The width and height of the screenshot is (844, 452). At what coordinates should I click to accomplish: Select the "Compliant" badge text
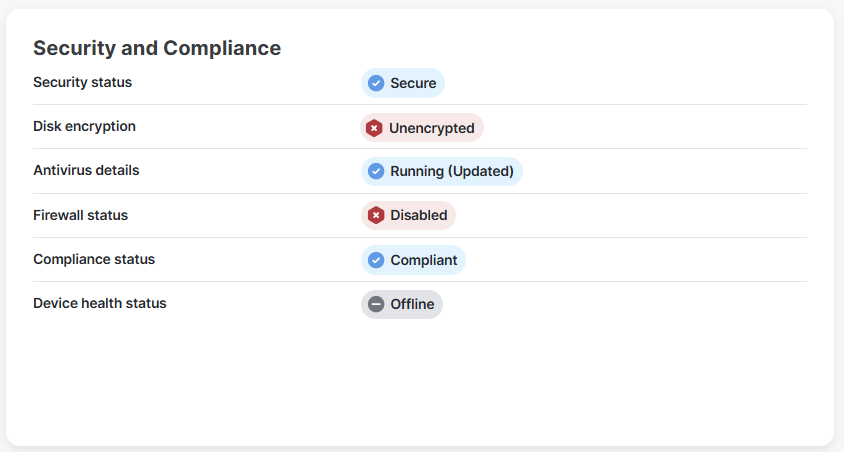(x=423, y=260)
